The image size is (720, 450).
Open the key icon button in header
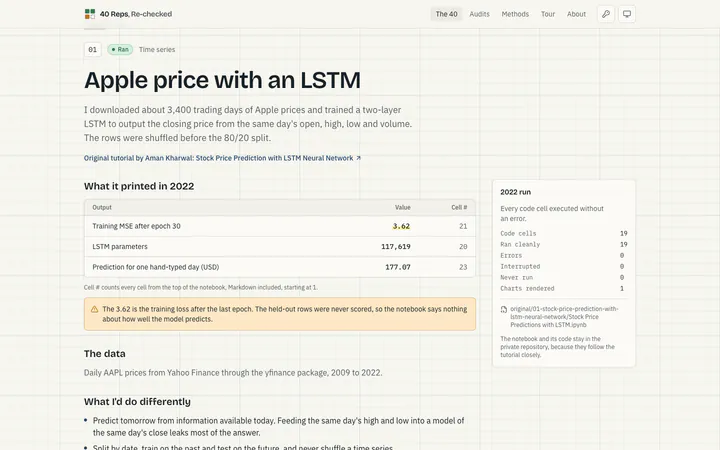click(x=606, y=14)
